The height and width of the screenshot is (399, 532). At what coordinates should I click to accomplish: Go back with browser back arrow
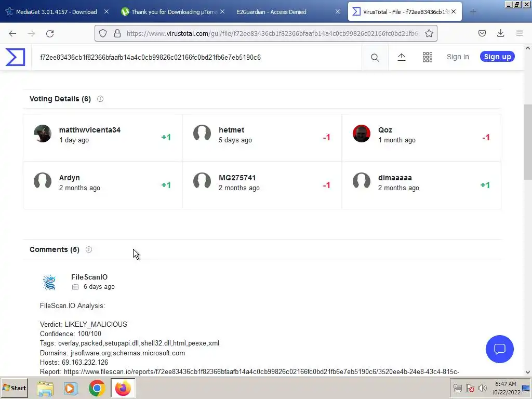pyautogui.click(x=12, y=33)
